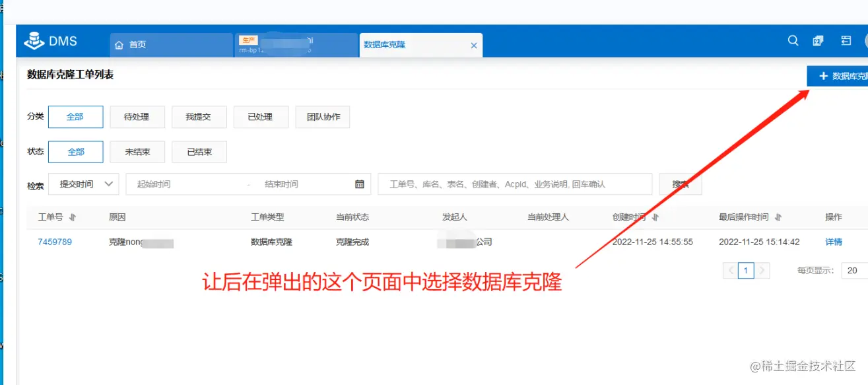This screenshot has width=868, height=385.
Task: Open the 提交时间 dropdown
Action: [83, 184]
